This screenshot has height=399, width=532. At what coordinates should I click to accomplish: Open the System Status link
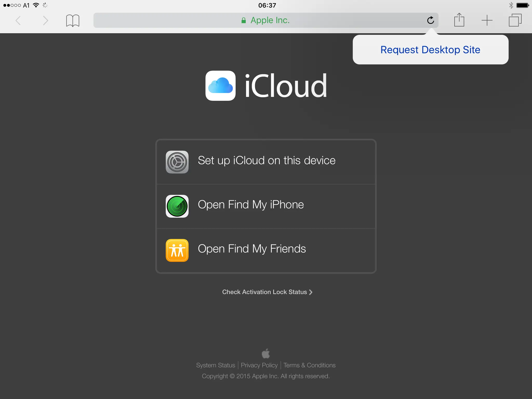click(x=215, y=365)
